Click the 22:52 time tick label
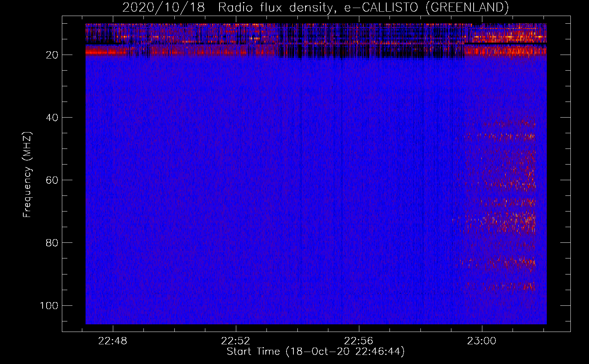 point(236,341)
